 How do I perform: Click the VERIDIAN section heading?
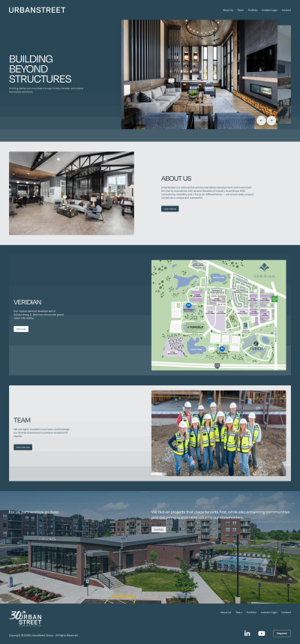27,302
